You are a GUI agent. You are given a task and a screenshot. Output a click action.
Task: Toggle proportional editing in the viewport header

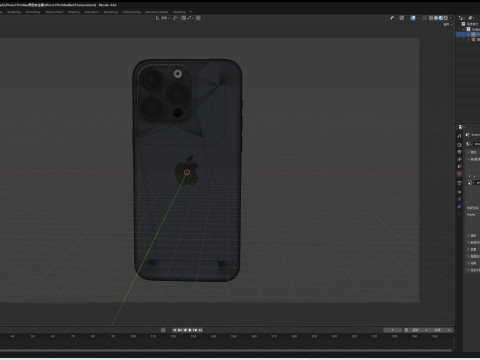click(x=198, y=18)
